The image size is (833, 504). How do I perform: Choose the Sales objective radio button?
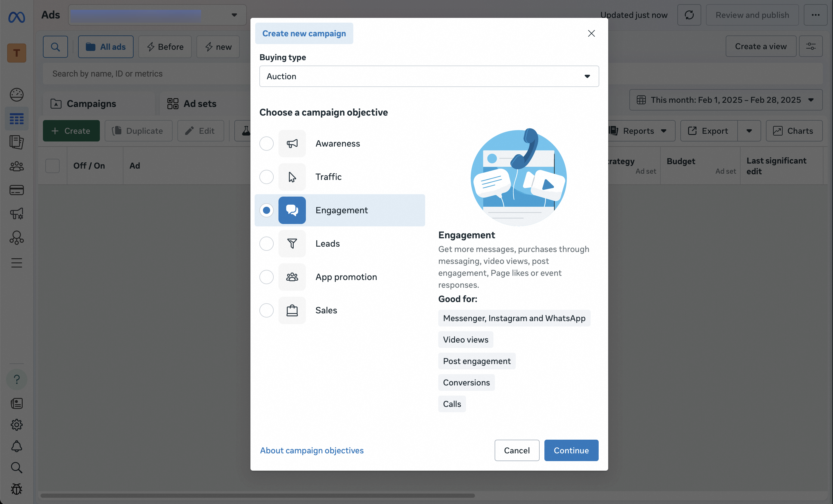[x=267, y=310]
